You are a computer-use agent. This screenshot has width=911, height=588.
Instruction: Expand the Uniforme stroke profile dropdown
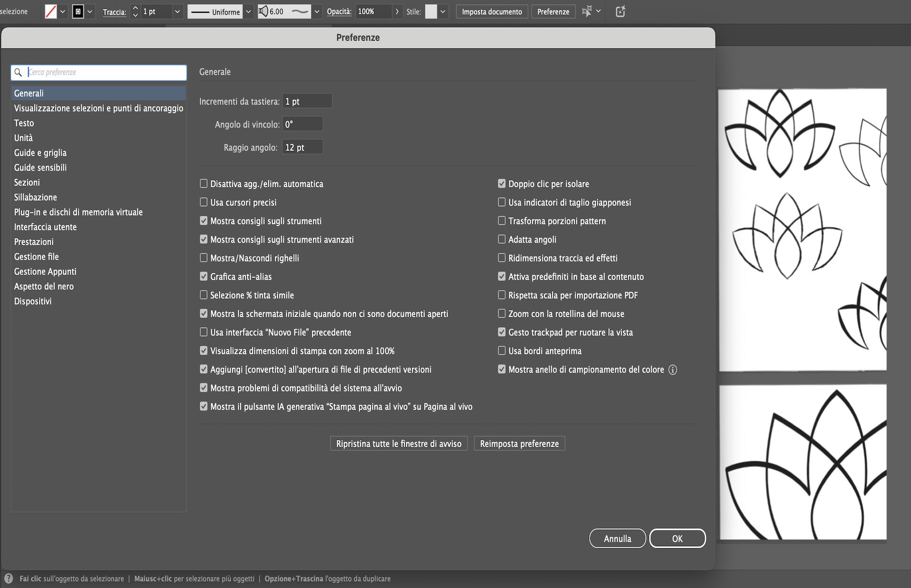[248, 11]
